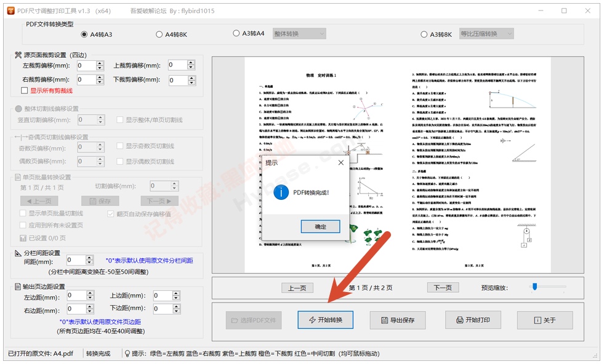
Task: Click the 上裁剪偏移 input field
Action: [177, 65]
